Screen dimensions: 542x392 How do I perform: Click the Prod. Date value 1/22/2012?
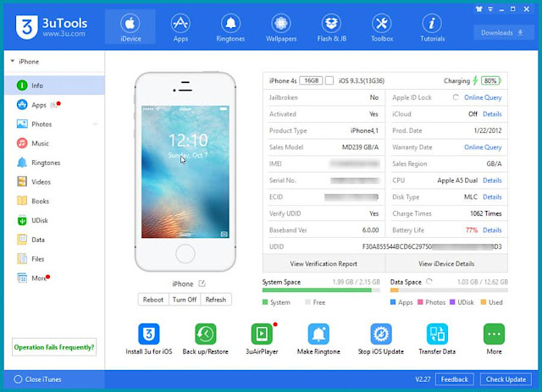coord(488,130)
